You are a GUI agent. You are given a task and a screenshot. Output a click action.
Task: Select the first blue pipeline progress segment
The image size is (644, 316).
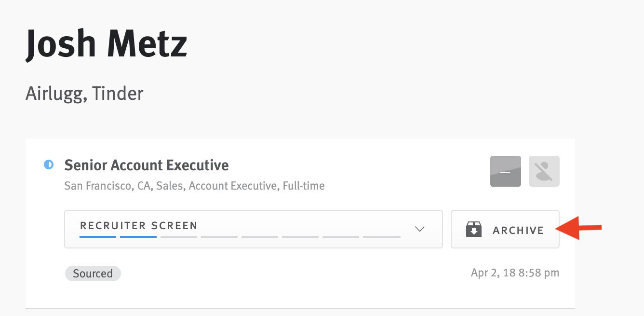coord(98,236)
